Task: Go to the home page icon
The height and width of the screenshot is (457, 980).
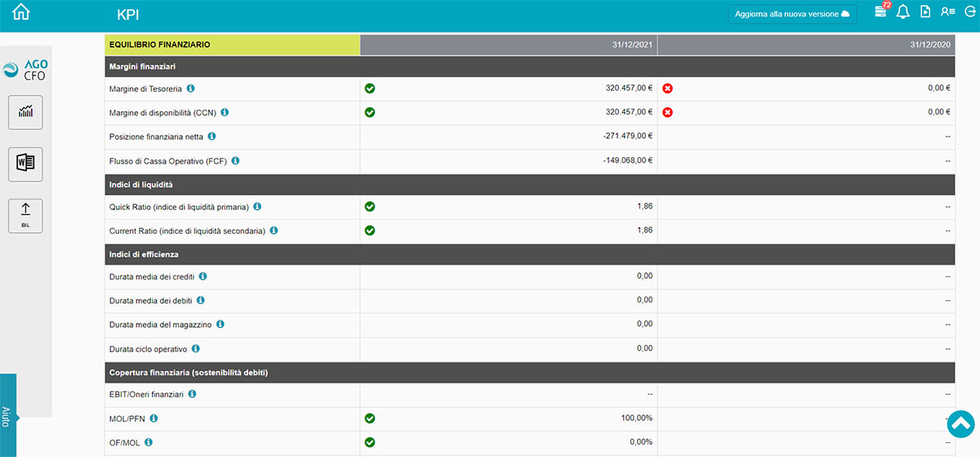Action: pyautogui.click(x=21, y=12)
